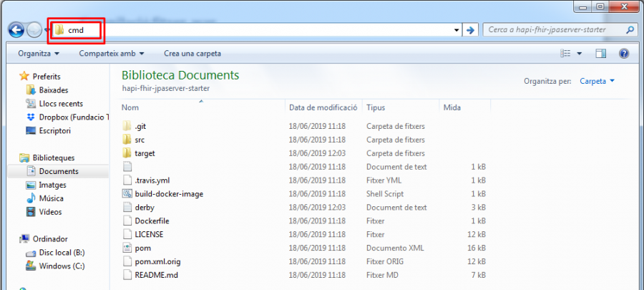The image size is (644, 290).
Task: Open the .git folder
Action: [x=140, y=126]
